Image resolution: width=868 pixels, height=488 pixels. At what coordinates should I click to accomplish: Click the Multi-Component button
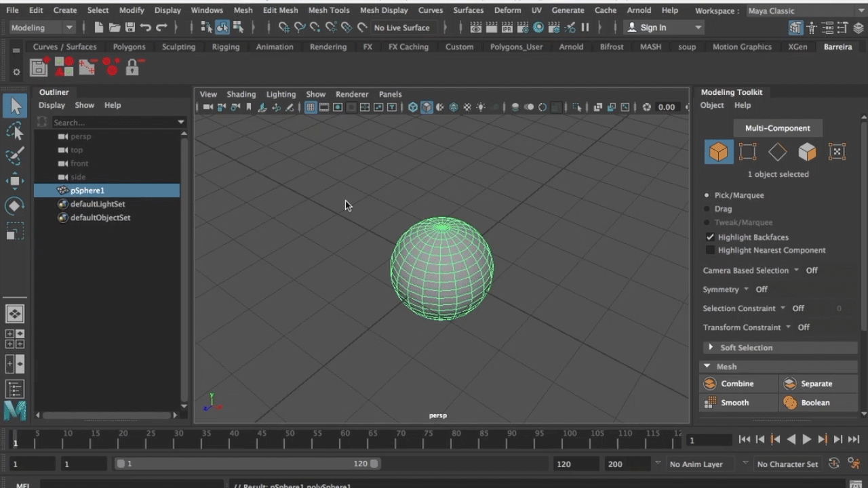[778, 128]
